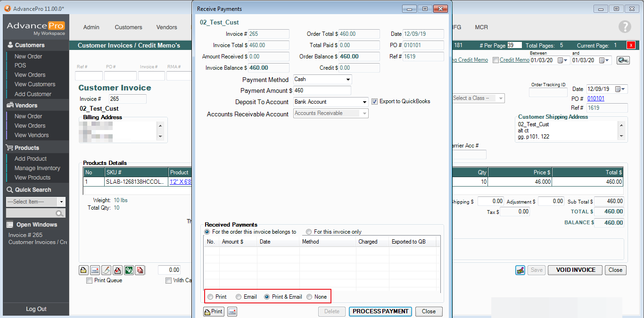The width and height of the screenshot is (644, 318).
Task: Click the Quick Search magnifier icon
Action: click(60, 213)
